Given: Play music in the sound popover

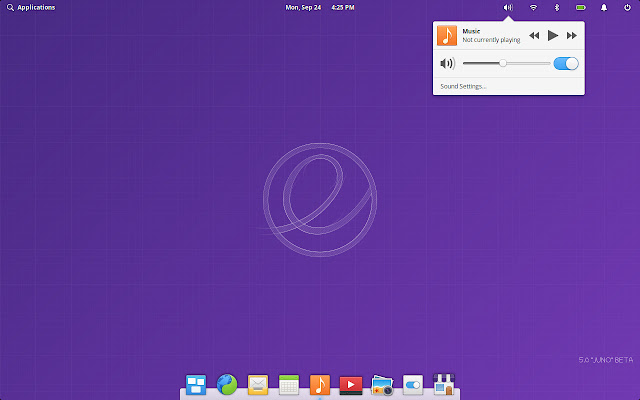Looking at the screenshot, I should click(x=553, y=36).
